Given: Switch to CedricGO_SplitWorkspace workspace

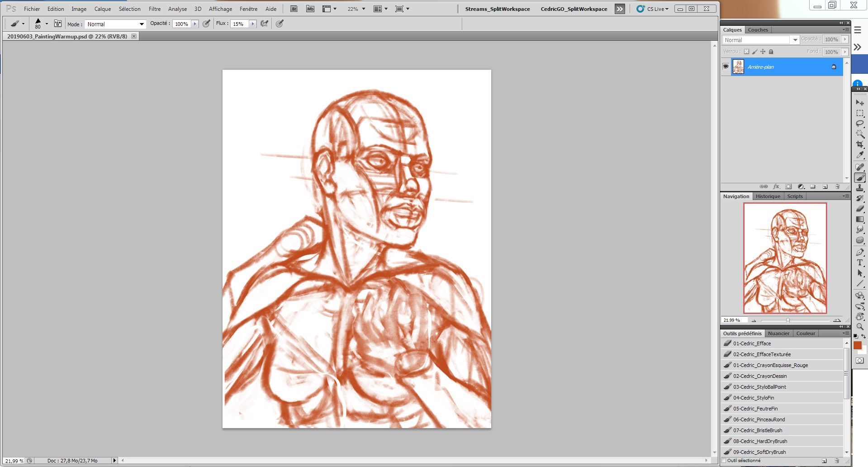Looking at the screenshot, I should coord(574,9).
